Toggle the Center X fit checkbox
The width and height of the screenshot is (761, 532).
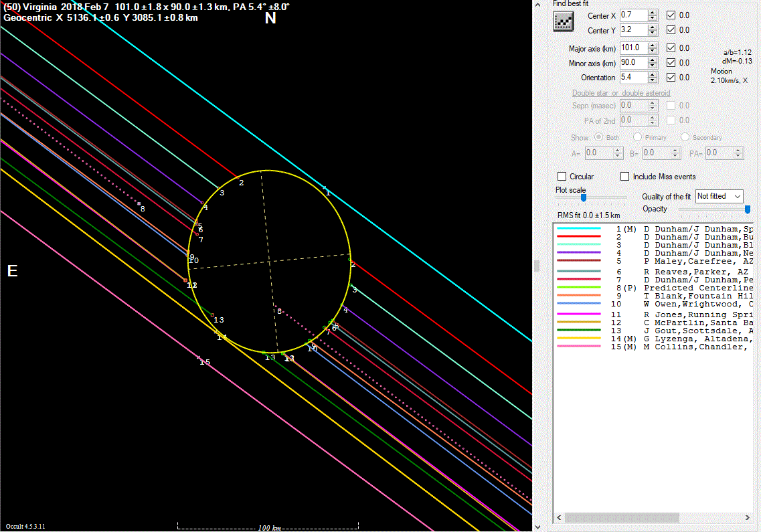click(671, 15)
